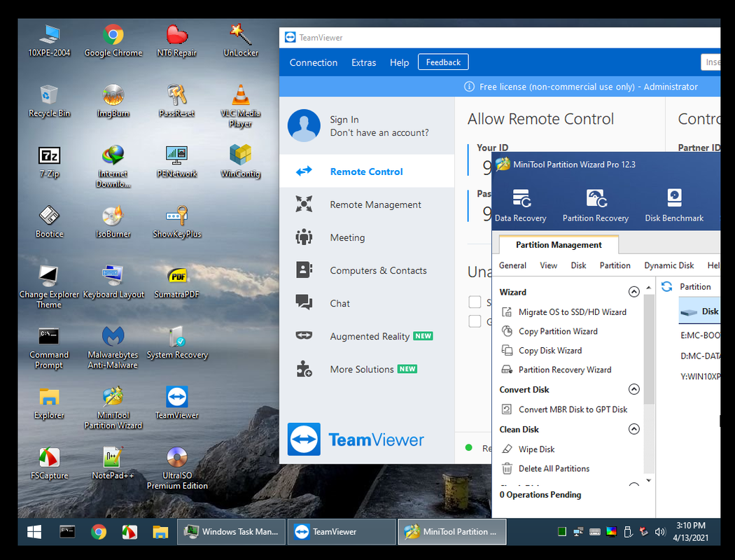Select Malwarebytes Anti-Malware desktop icon
The height and width of the screenshot is (560, 735).
(x=113, y=347)
